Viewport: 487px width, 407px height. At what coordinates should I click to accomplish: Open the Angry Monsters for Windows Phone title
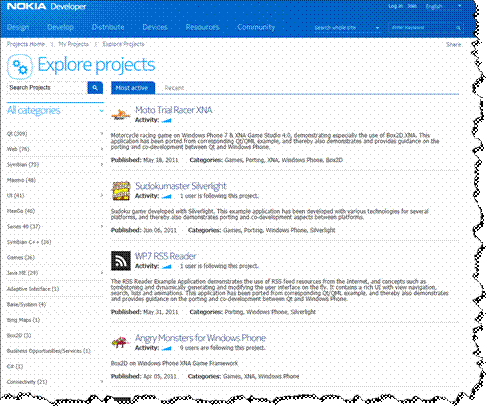[x=200, y=338]
